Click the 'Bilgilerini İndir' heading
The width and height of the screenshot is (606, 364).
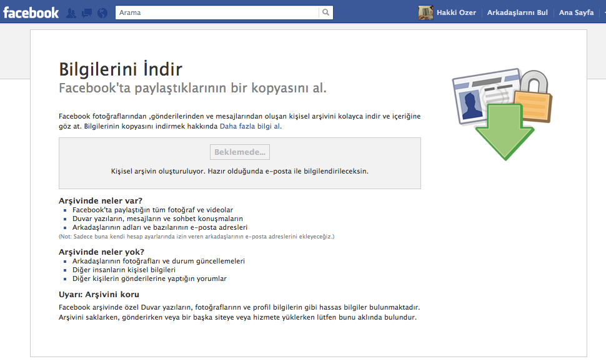120,69
